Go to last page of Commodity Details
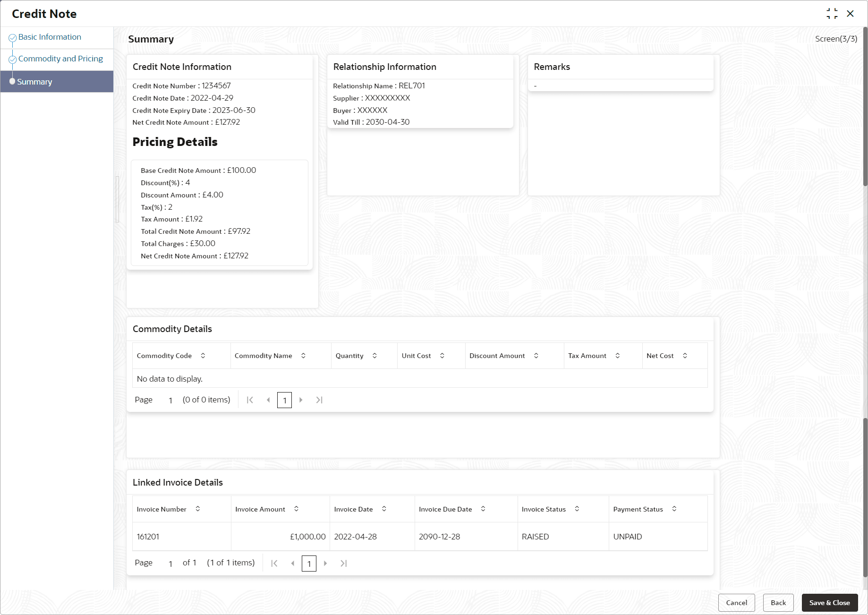The image size is (868, 615). tap(319, 400)
